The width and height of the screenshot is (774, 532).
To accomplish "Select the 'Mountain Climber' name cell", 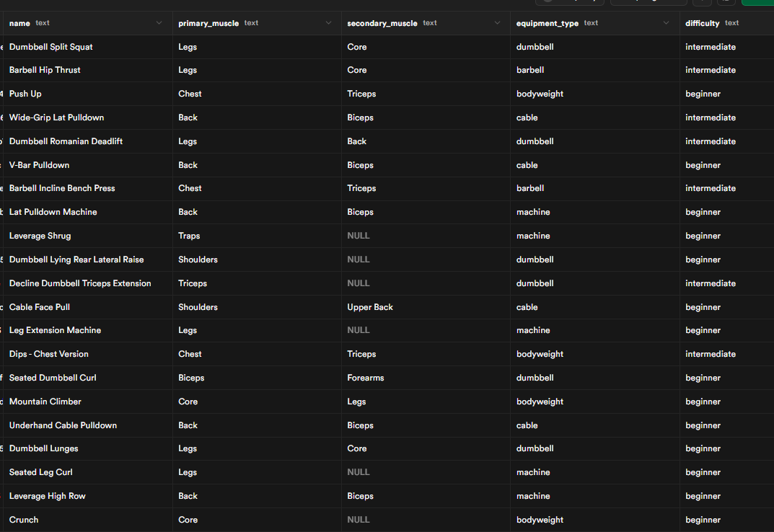I will [x=88, y=402].
